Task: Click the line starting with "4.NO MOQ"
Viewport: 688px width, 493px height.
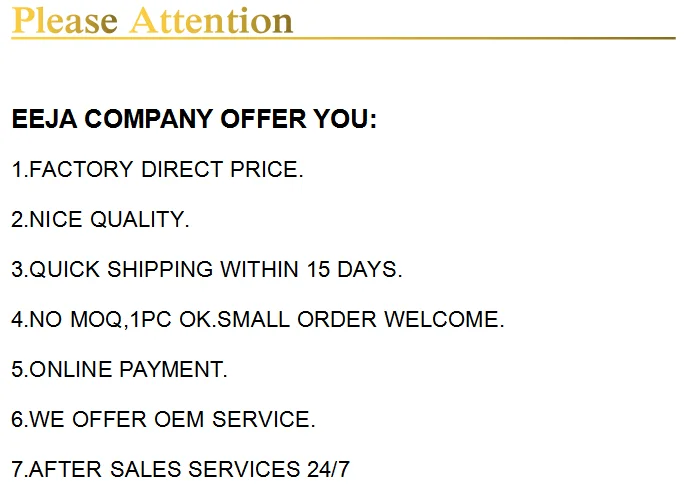Action: pyautogui.click(x=258, y=320)
